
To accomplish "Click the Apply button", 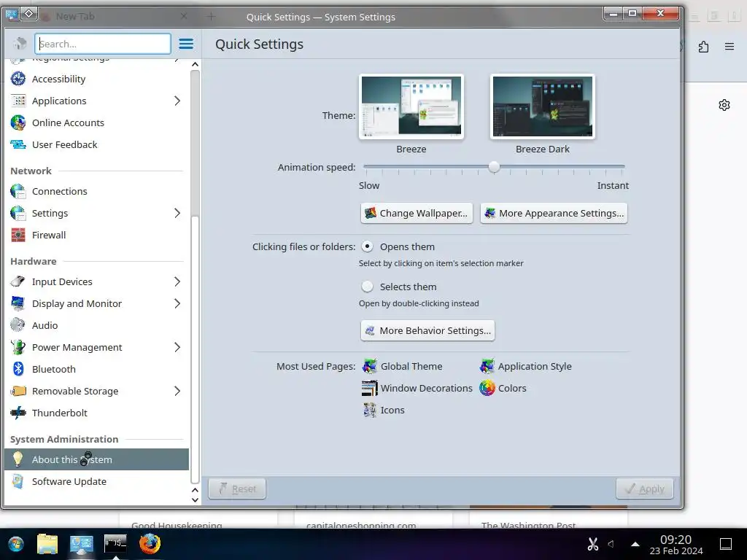I will tap(645, 489).
